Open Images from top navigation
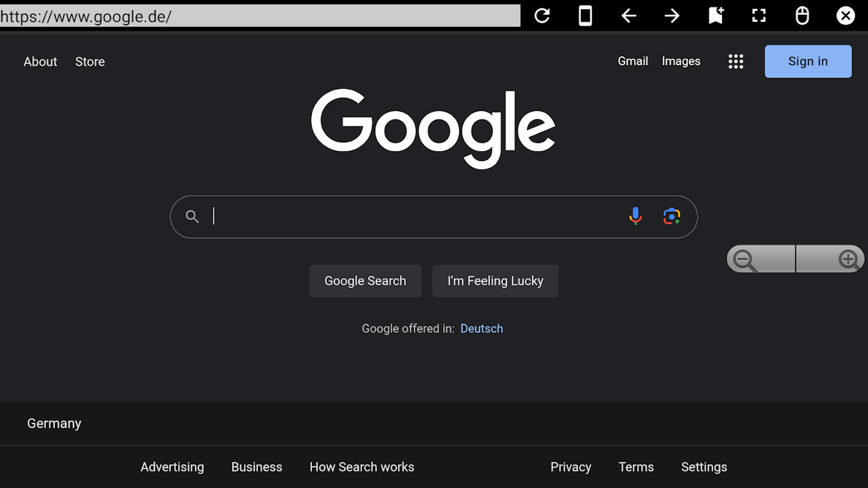Image resolution: width=868 pixels, height=488 pixels. click(681, 61)
